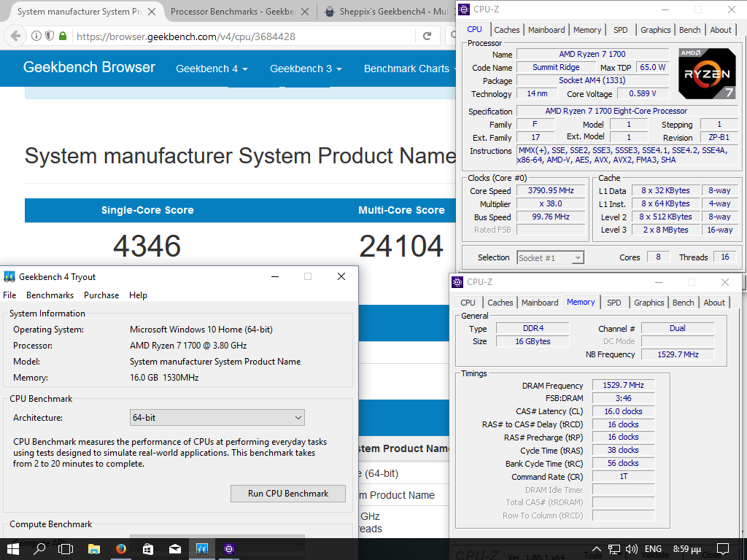Image resolution: width=747 pixels, height=560 pixels.
Task: Minimize the Geekbench 4 Tryout window
Action: pos(275,276)
